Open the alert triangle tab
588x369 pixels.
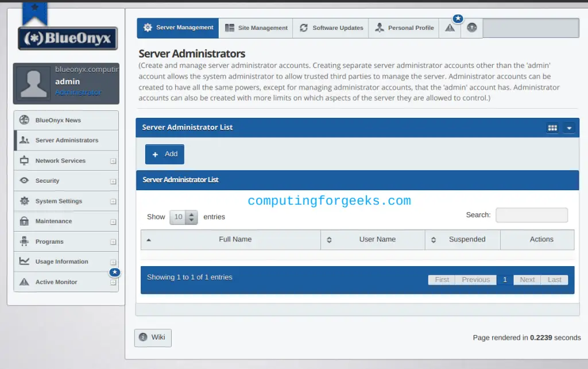[450, 28]
